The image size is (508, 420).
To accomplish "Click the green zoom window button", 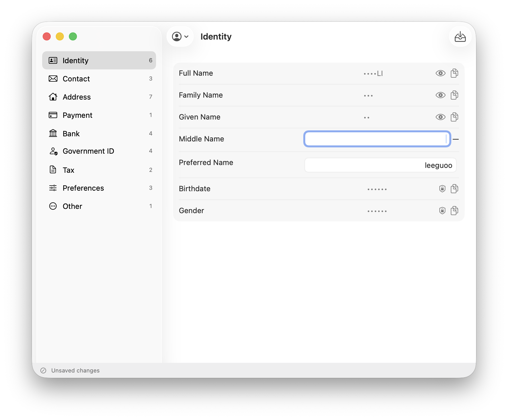I will 73,36.
